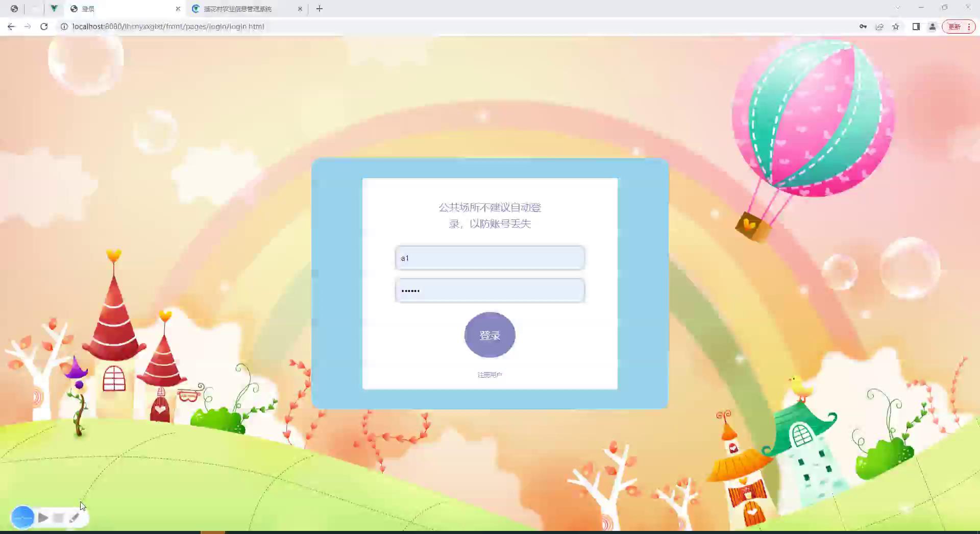Click the browser back arrow
Image resolution: width=980 pixels, height=534 pixels.
click(11, 27)
